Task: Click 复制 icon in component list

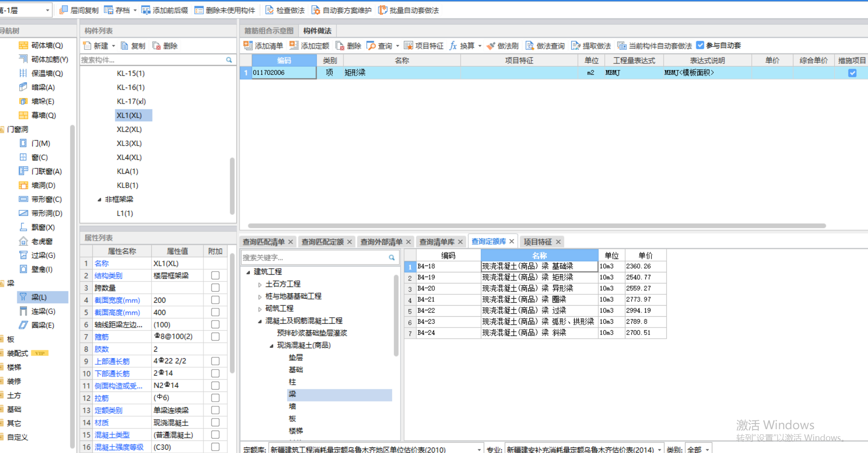Action: [x=125, y=46]
